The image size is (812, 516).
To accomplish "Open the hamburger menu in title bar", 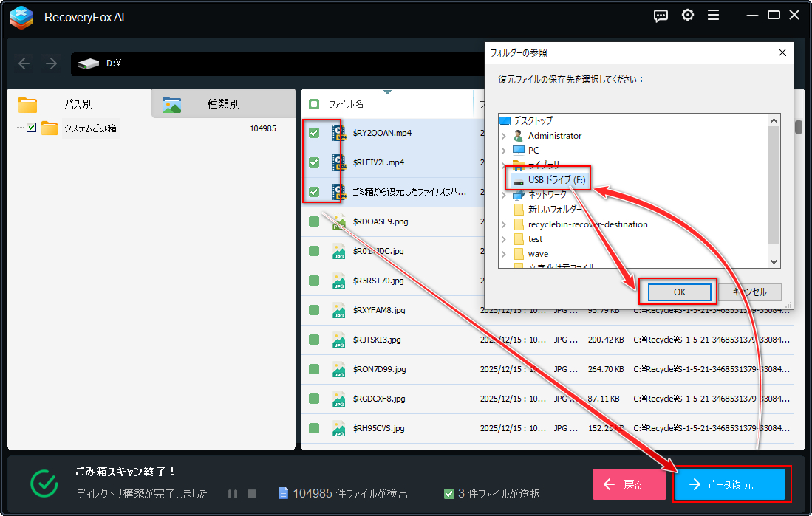I will point(713,16).
